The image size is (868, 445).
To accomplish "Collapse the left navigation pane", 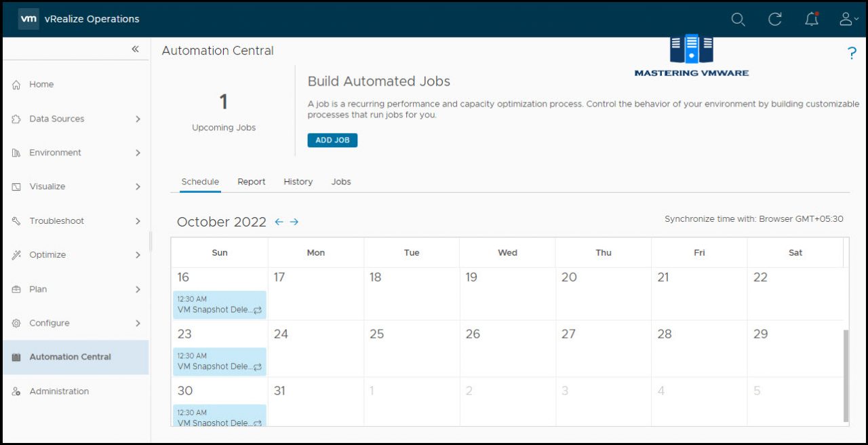I will 135,49.
